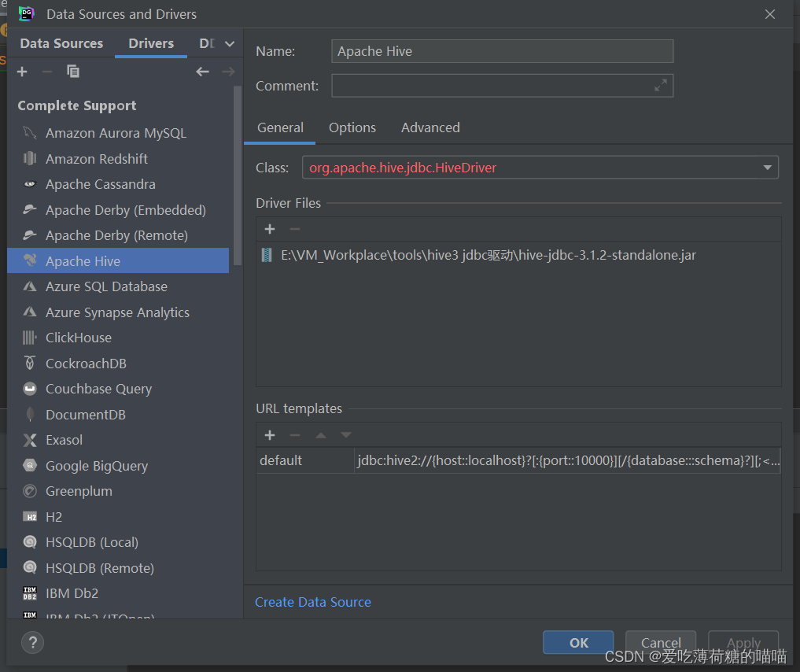Open the Class dropdown
Viewport: 800px width, 672px height.
(767, 168)
